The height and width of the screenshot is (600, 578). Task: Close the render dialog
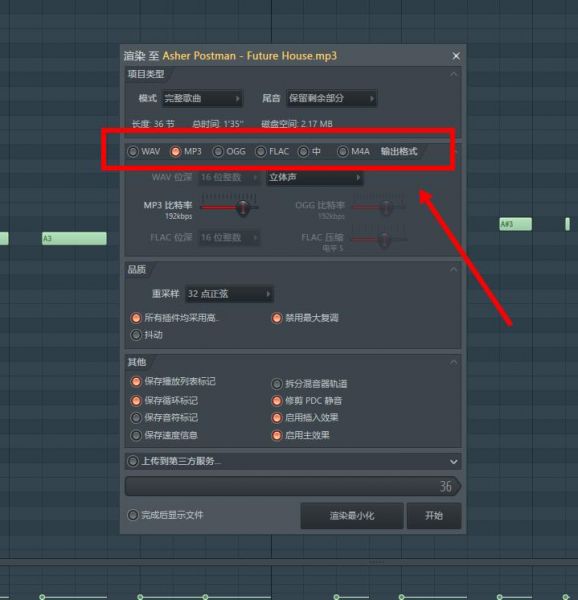coord(456,56)
